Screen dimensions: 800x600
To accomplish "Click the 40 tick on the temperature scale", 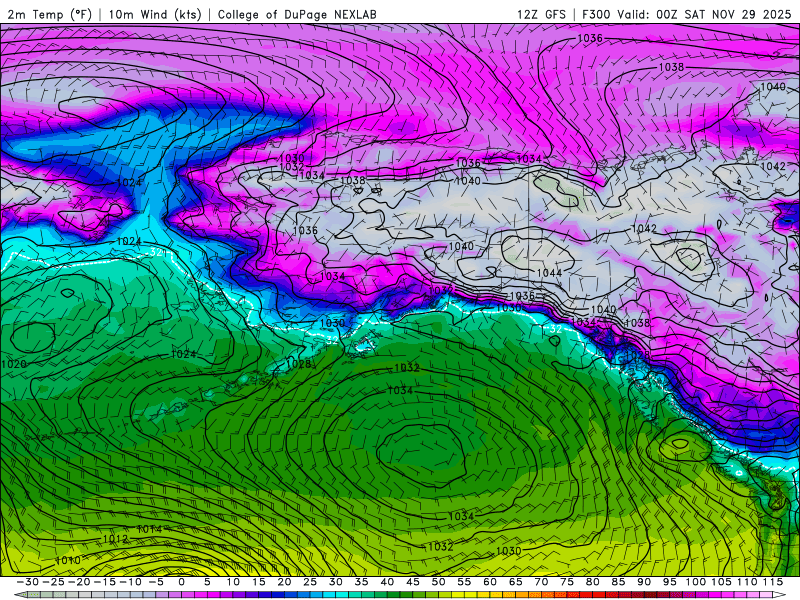I will click(387, 582).
